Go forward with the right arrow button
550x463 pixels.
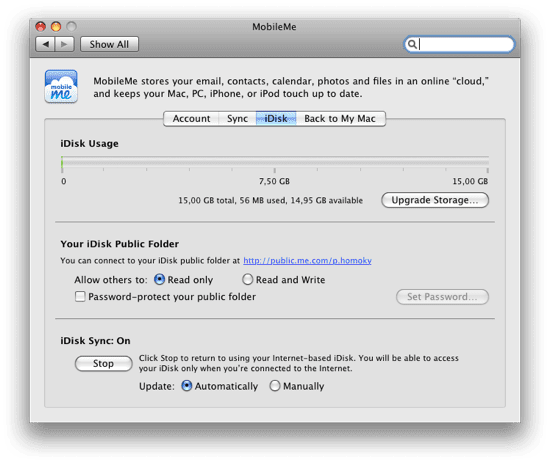coord(64,44)
